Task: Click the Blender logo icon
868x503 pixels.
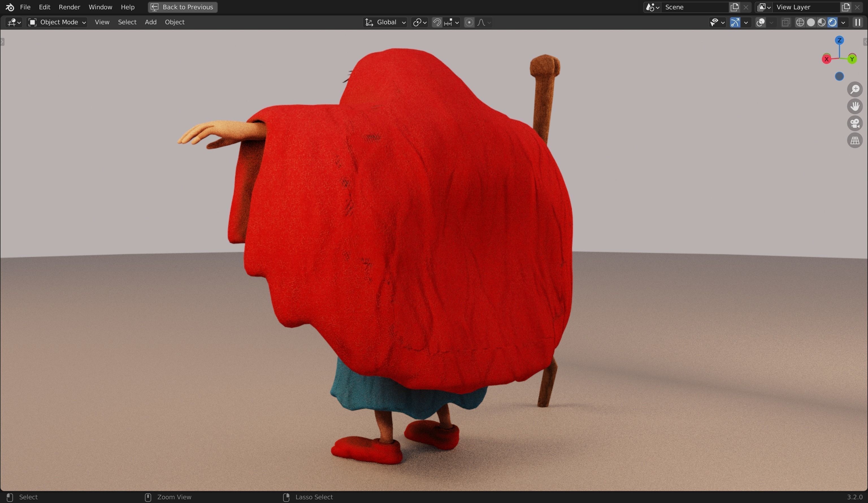Action: tap(10, 7)
